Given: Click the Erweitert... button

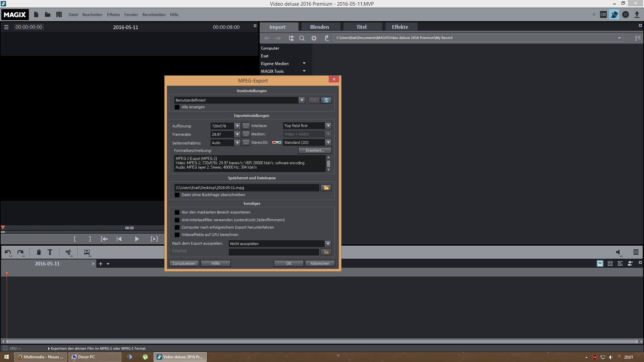Looking at the screenshot, I should click(x=315, y=150).
